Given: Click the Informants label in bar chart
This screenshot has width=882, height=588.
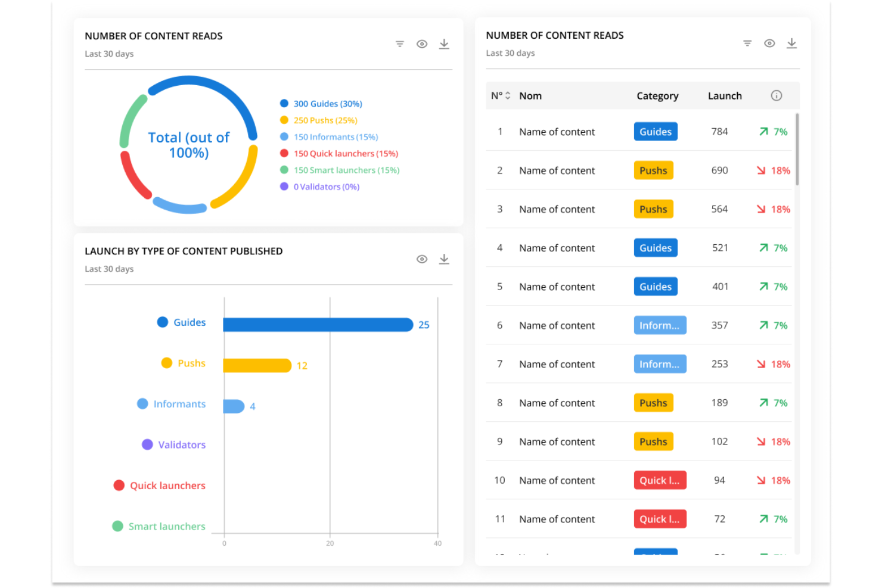Looking at the screenshot, I should click(x=179, y=404).
